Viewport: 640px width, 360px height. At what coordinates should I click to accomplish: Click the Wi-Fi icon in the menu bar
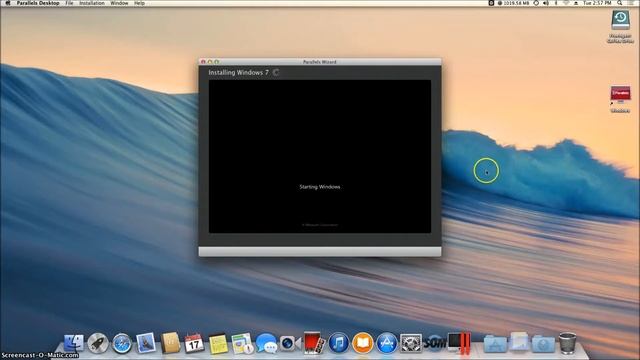point(566,3)
